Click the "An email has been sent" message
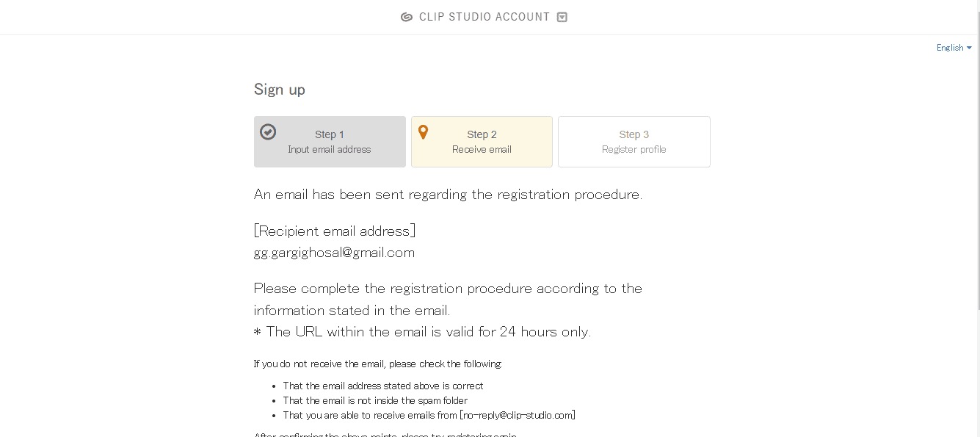 [448, 195]
